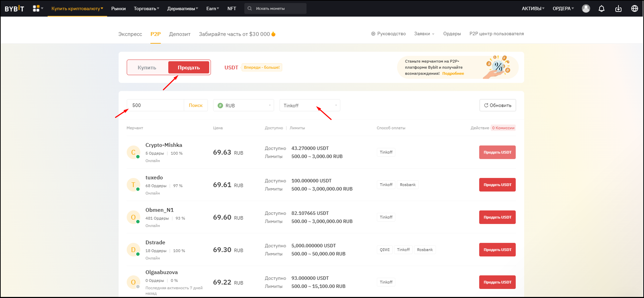Open the Tinkoff payment method dropdown

310,105
